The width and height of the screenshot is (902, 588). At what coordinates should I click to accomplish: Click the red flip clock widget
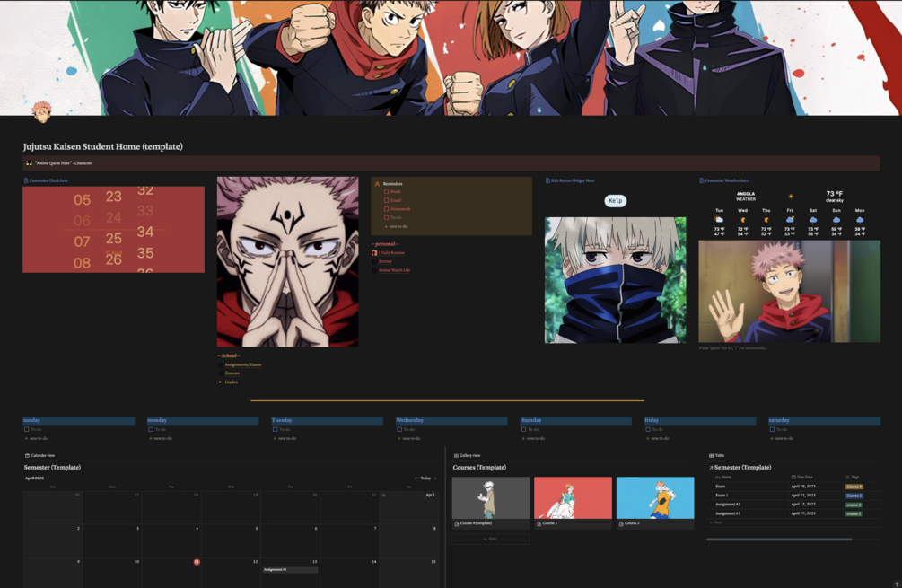click(113, 230)
